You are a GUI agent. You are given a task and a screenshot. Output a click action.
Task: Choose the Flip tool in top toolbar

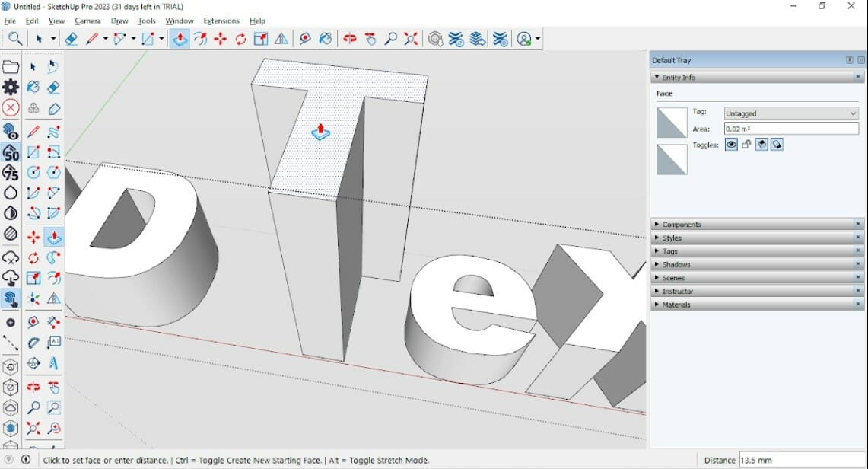[281, 39]
